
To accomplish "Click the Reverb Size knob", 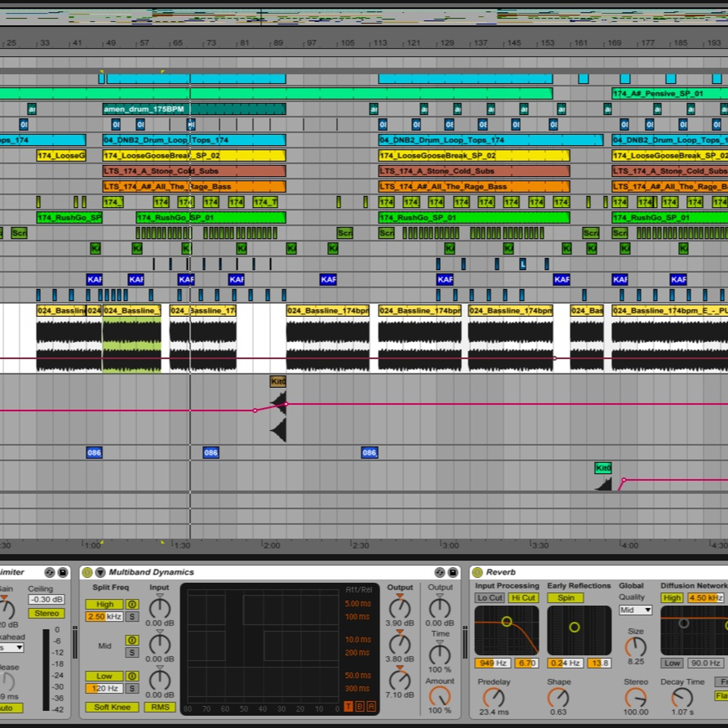I will (x=636, y=647).
